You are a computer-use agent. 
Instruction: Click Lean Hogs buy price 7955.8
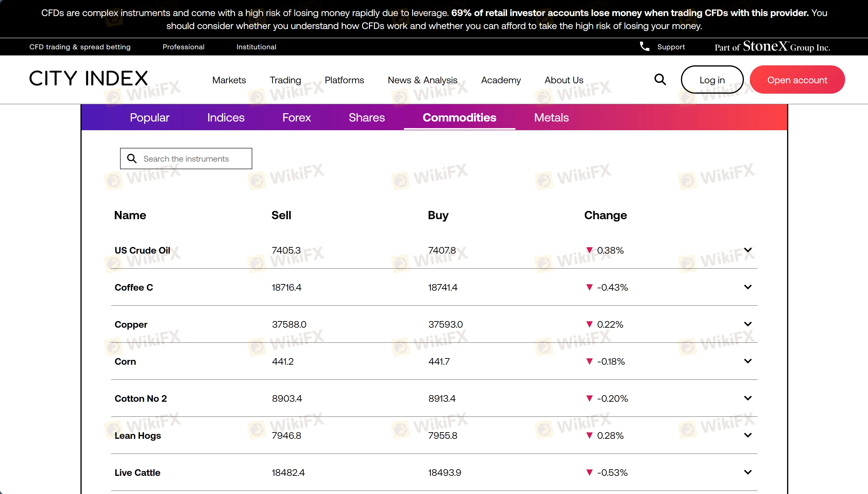coord(442,436)
